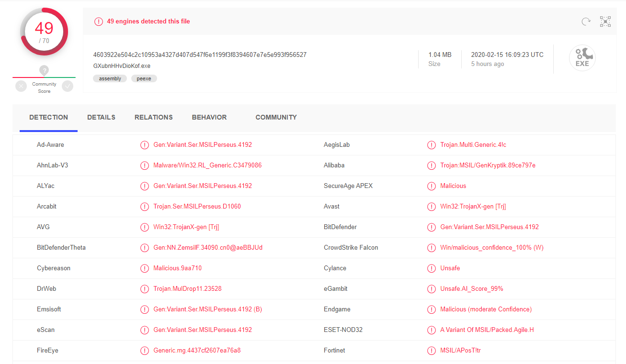Click 'Unsafe.AI_Score_99%' detection result
The height and width of the screenshot is (364, 626).
click(x=472, y=289)
